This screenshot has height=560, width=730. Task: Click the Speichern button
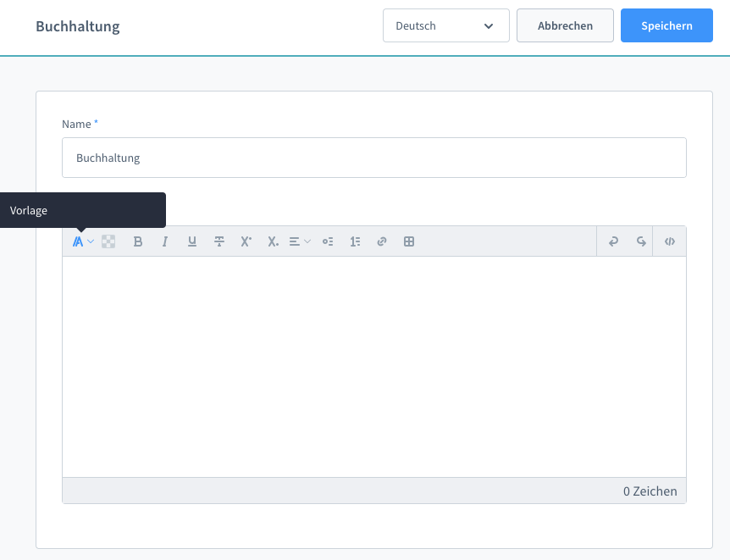pyautogui.click(x=666, y=25)
